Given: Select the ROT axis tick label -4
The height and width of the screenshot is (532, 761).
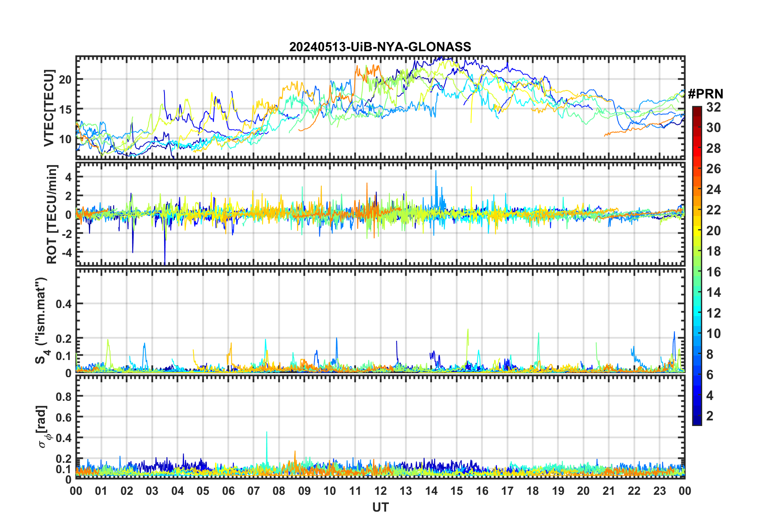Looking at the screenshot, I should tap(67, 253).
